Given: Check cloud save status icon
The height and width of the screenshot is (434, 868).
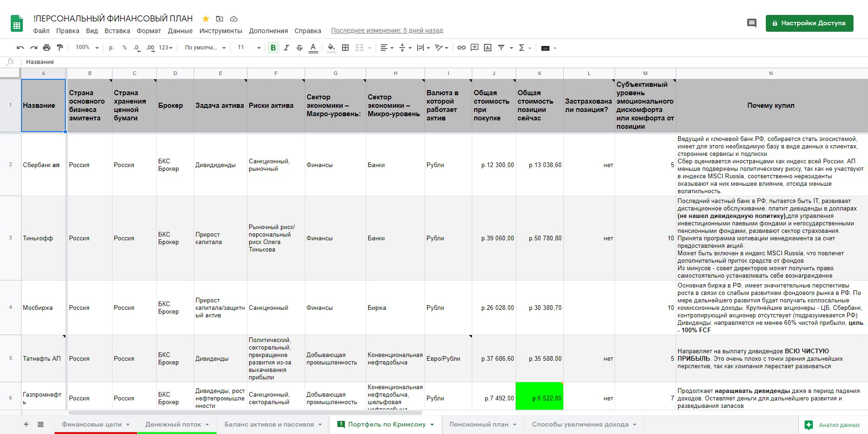Looking at the screenshot, I should point(234,19).
